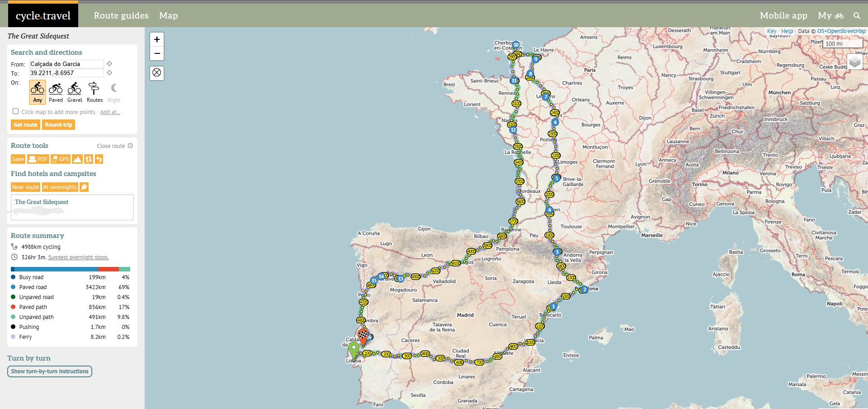Enable click map to add more points
Image resolution: width=868 pixels, height=409 pixels.
point(16,111)
